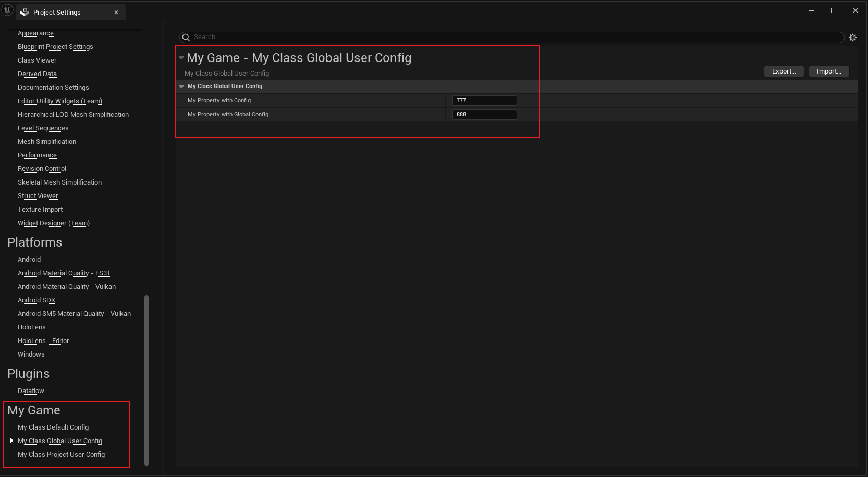Edit My Property with Config value 777
This screenshot has height=477, width=868.
pos(484,101)
